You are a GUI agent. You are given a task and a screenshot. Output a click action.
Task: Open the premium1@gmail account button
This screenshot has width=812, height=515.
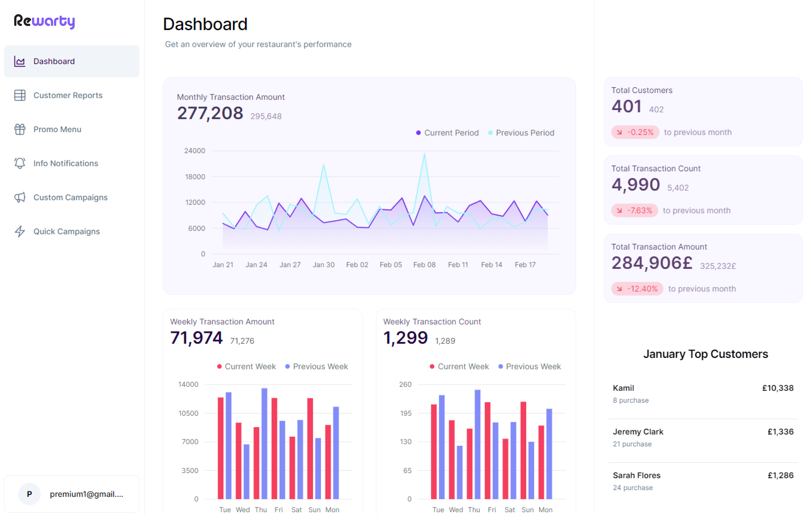coord(72,494)
